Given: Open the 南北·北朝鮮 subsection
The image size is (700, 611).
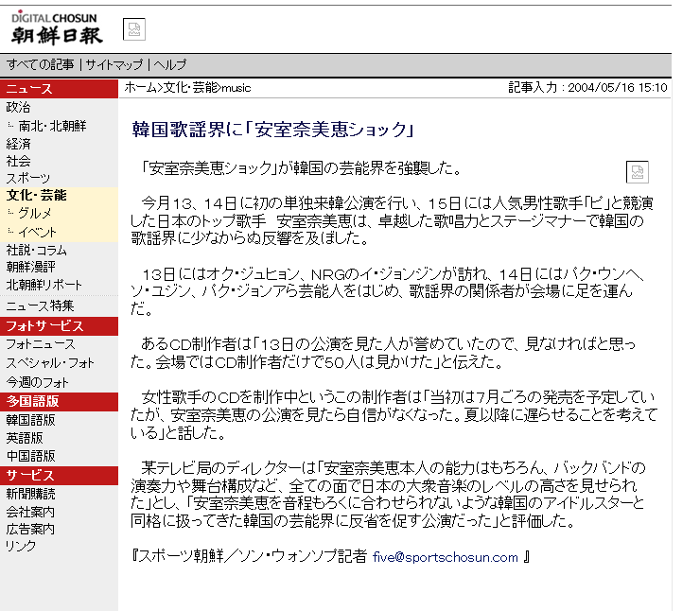Looking at the screenshot, I should point(52,126).
